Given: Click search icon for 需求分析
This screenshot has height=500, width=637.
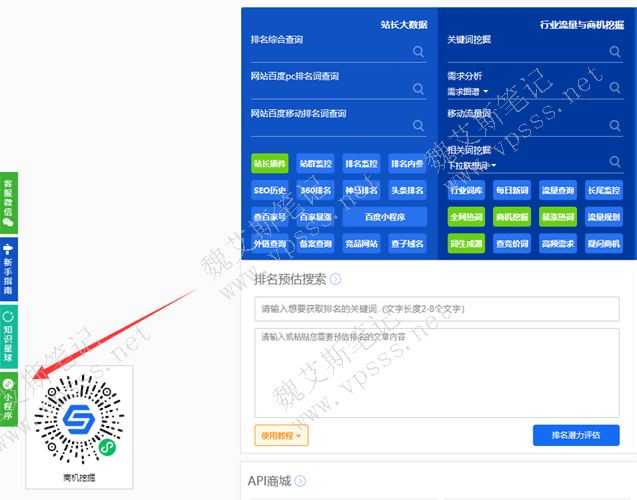Looking at the screenshot, I should pos(615,88).
